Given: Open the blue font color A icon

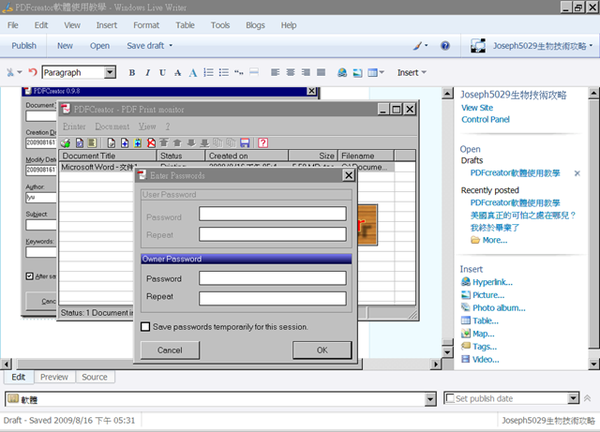Looking at the screenshot, I should point(193,72).
